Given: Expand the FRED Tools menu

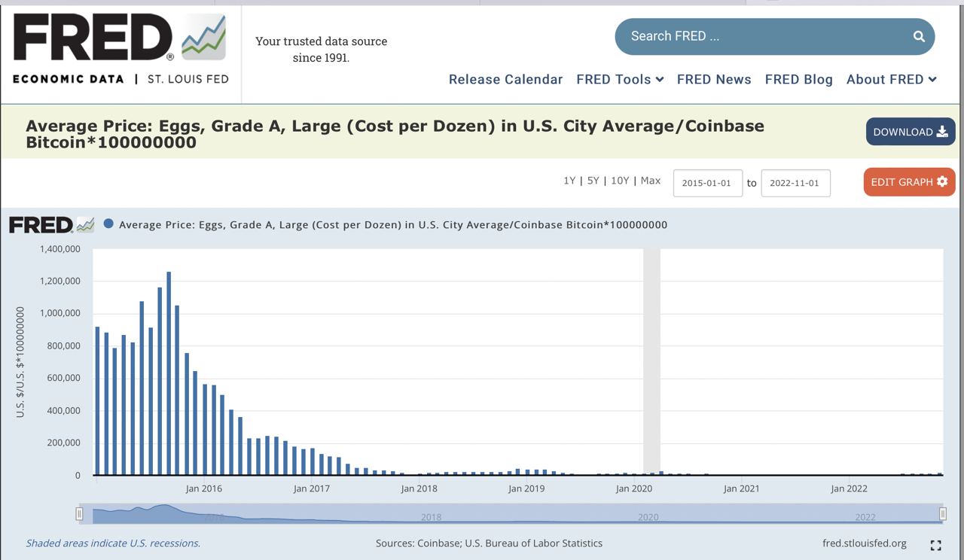Looking at the screenshot, I should tap(620, 79).
